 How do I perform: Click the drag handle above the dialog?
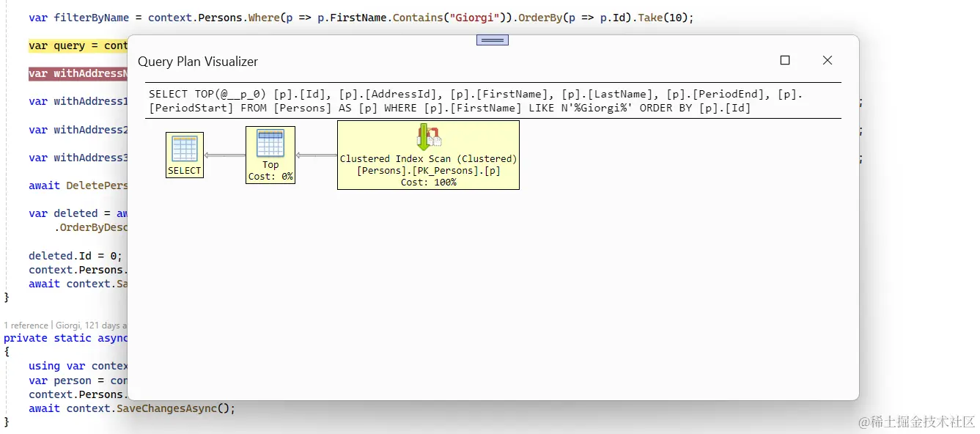(x=492, y=40)
